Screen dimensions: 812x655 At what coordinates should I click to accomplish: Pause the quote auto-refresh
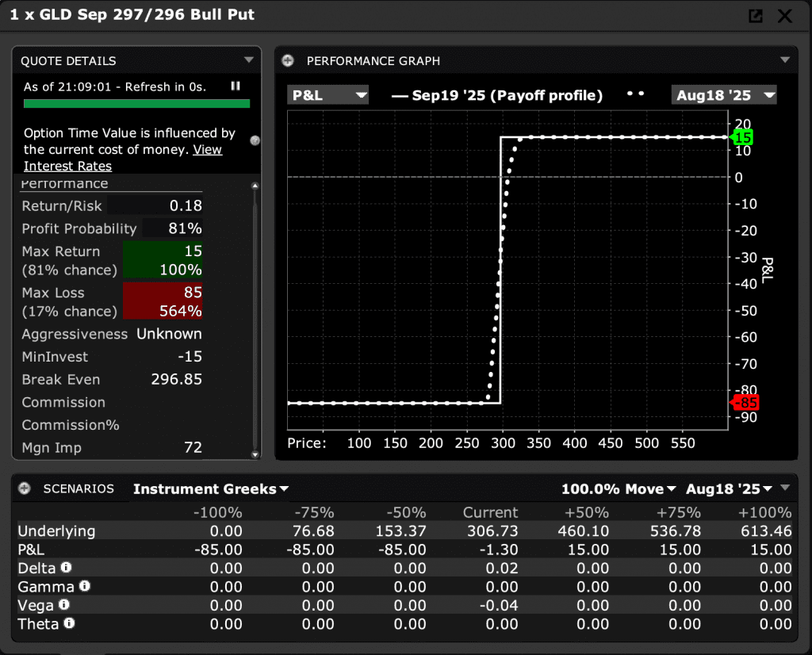pos(236,86)
